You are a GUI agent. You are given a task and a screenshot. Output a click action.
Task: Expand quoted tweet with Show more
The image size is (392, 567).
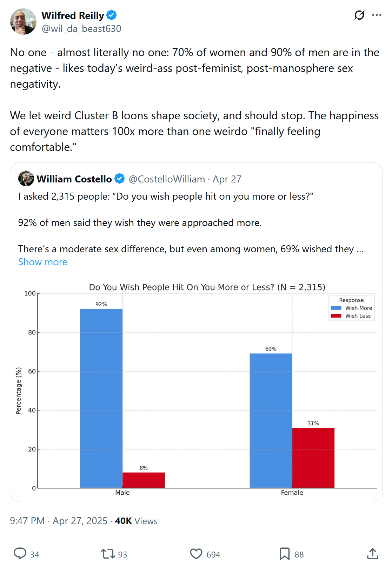(43, 262)
